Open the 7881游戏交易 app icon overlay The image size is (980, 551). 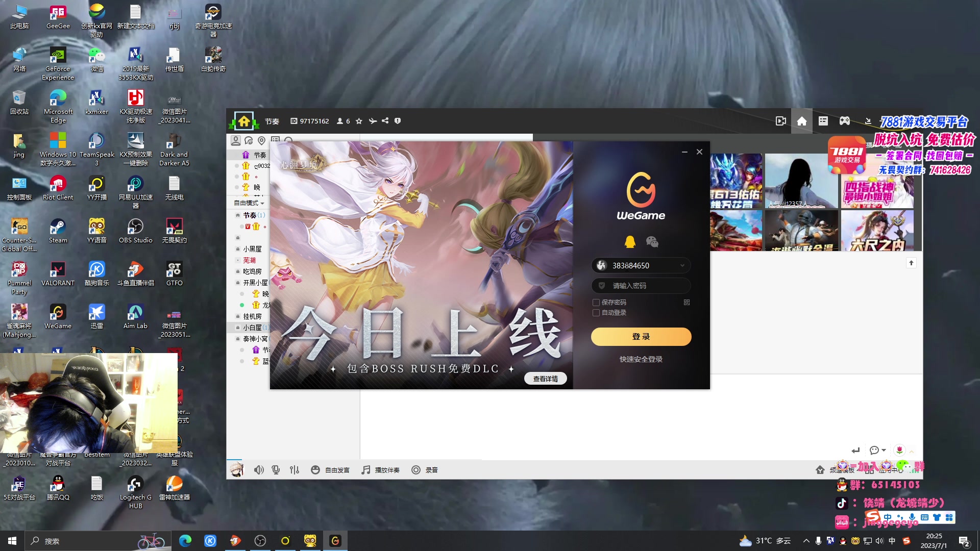(x=847, y=155)
